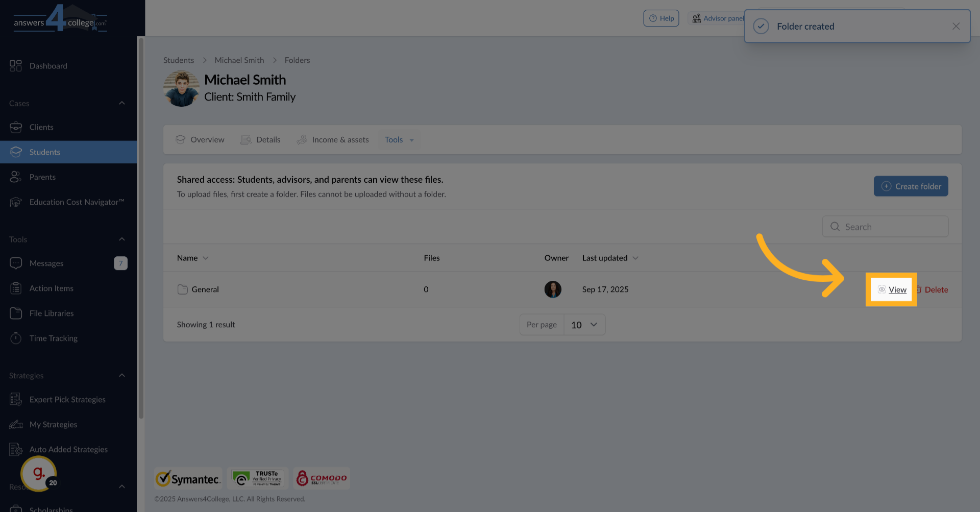Open Education Cost Navigator icon
The width and height of the screenshot is (980, 512).
[16, 202]
